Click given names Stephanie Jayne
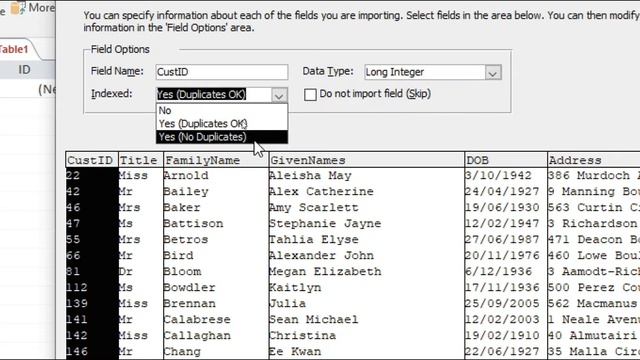 [325, 223]
